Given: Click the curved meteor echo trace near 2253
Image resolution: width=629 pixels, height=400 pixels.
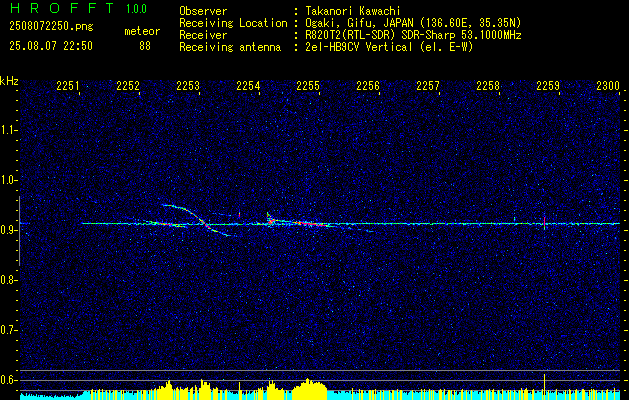Looking at the screenshot, I should 197,219.
